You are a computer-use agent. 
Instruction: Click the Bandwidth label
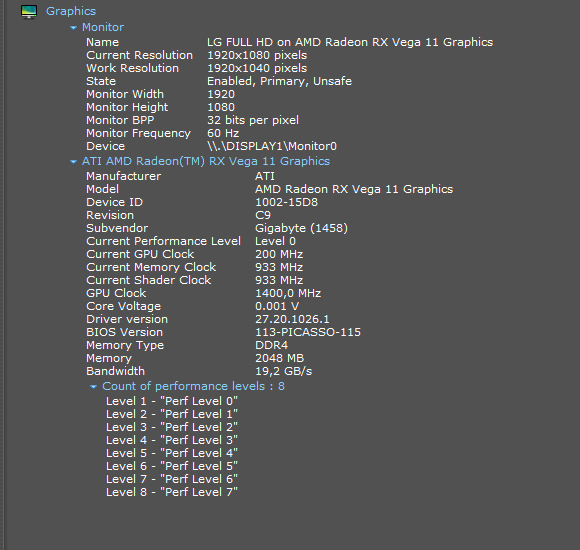[115, 371]
